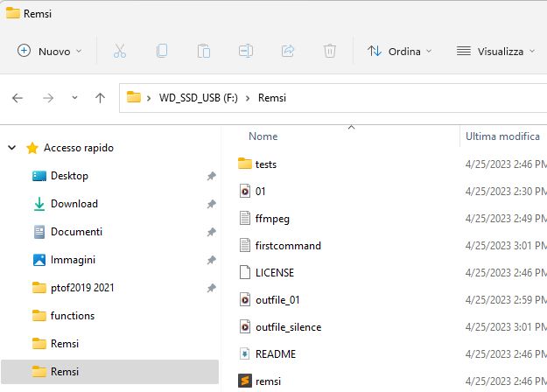Collapse the Accesso rapido tree
Viewport: 547px width, 392px height.
coord(12,148)
